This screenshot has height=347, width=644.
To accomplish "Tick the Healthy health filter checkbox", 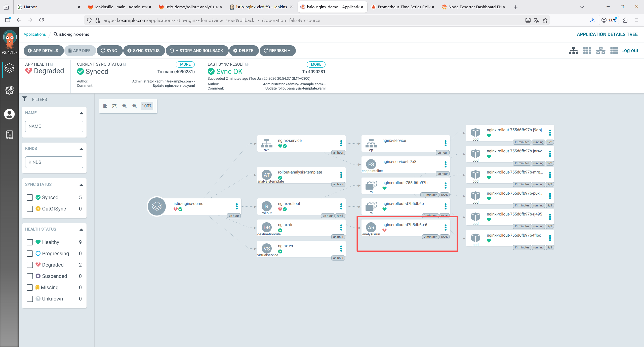I will (x=30, y=242).
